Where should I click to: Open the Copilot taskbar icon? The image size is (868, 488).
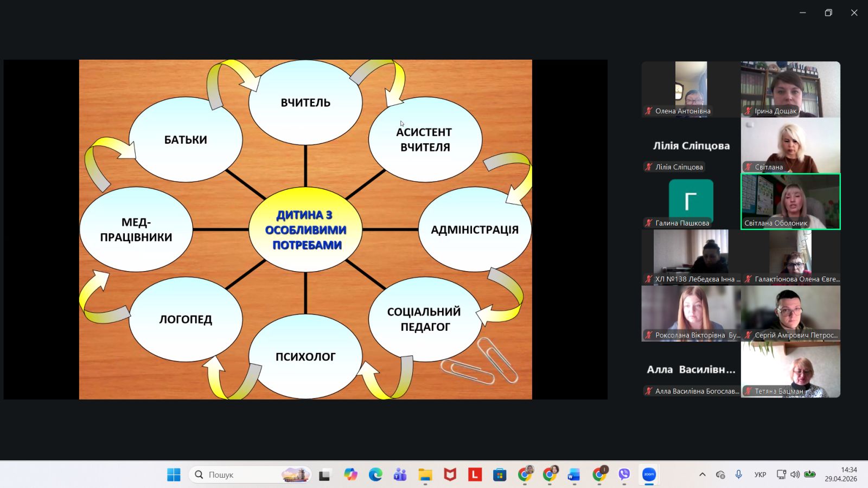point(350,474)
